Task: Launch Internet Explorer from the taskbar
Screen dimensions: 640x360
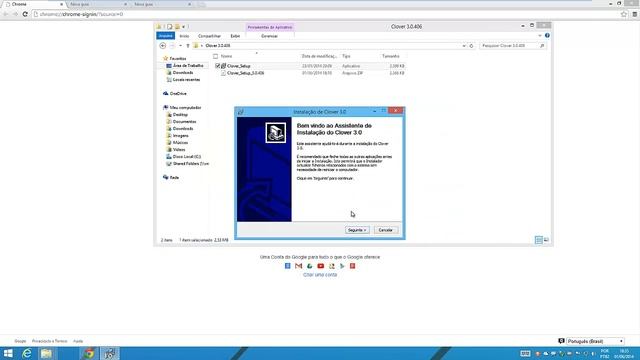Action: pos(27,353)
